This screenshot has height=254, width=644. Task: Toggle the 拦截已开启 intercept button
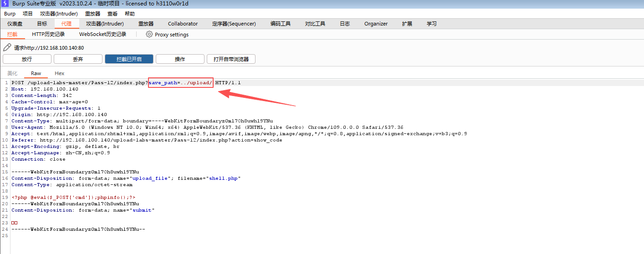pyautogui.click(x=129, y=59)
